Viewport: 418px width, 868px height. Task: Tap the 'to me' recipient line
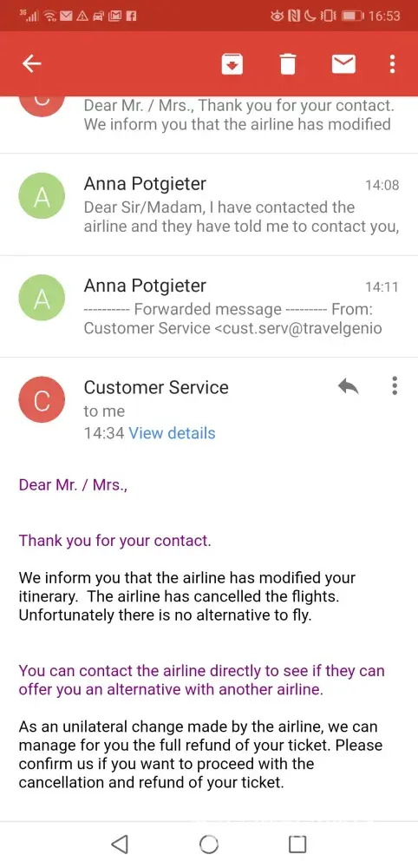(104, 411)
